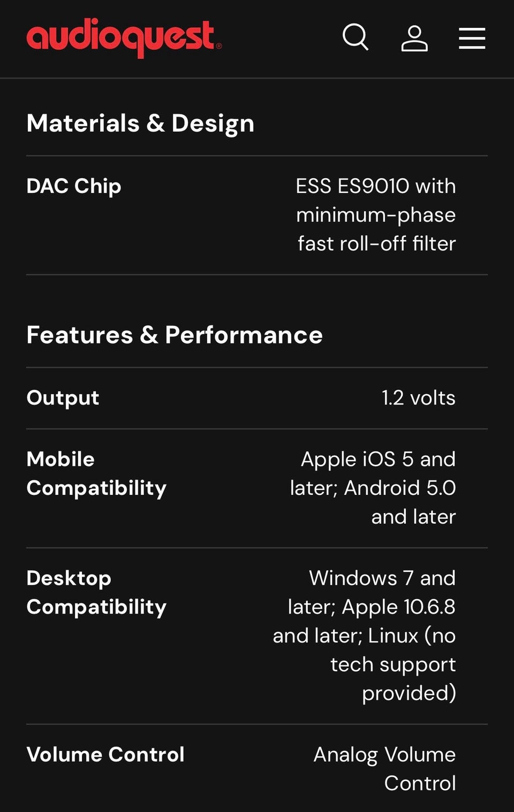
Task: Click the registered trademark symbol by the logo
Action: pos(219,47)
